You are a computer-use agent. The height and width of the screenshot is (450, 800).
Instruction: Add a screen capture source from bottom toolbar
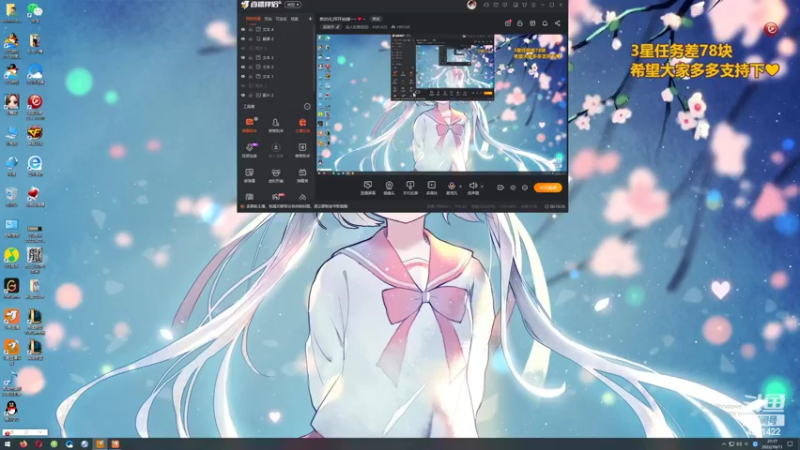point(368,188)
